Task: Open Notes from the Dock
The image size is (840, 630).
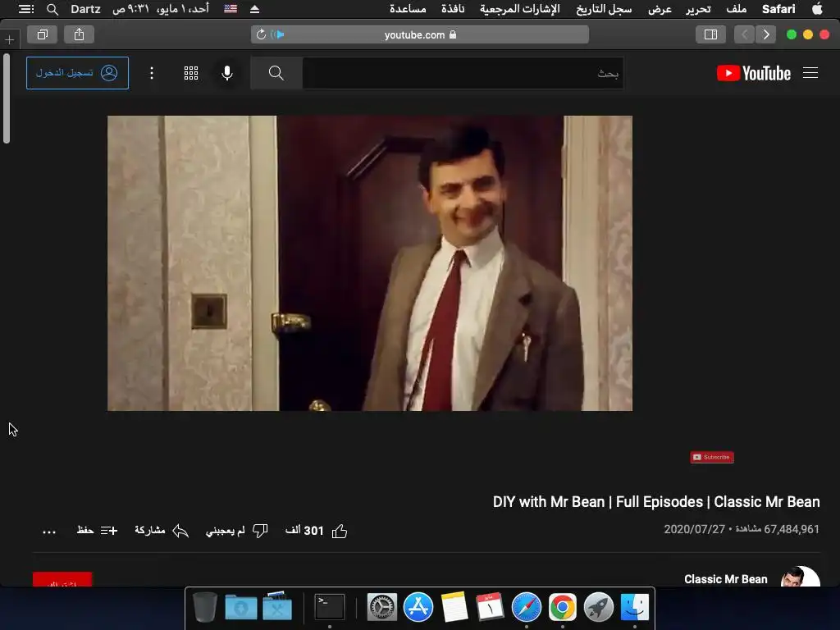Action: 454,607
